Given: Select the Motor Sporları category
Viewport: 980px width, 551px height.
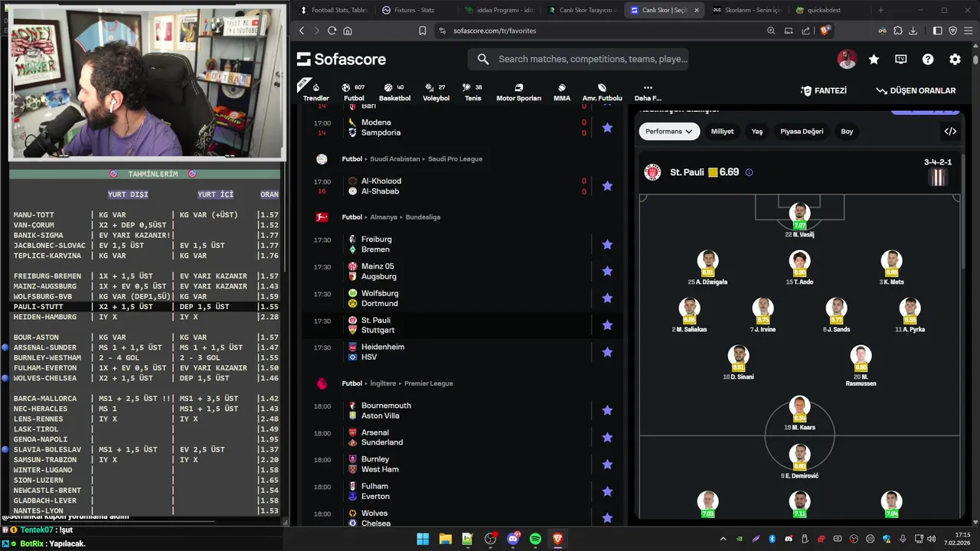Looking at the screenshot, I should pyautogui.click(x=518, y=92).
